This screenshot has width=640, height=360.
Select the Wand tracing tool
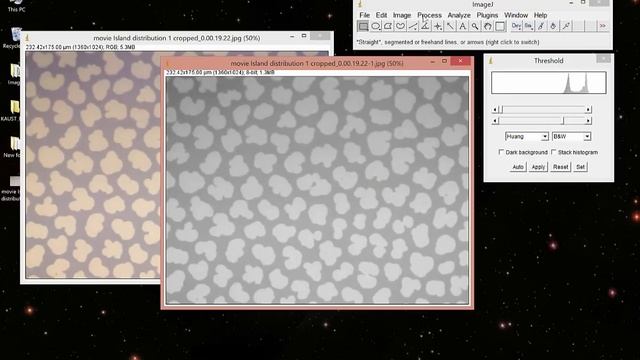[450, 27]
